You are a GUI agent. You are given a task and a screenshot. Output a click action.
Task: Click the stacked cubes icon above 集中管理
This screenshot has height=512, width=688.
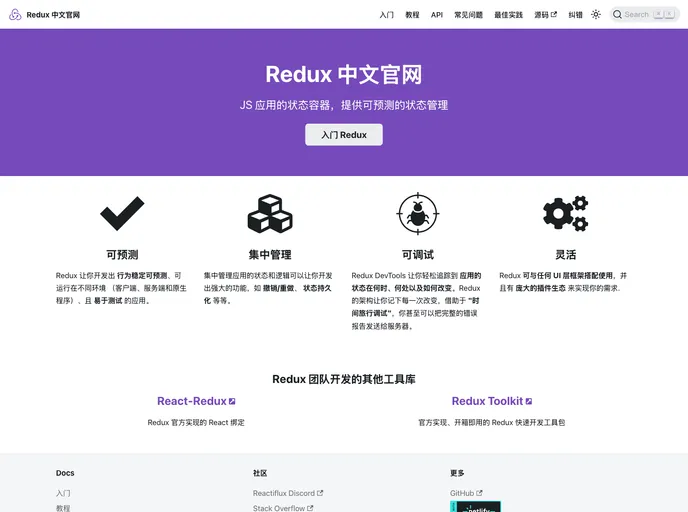pos(270,214)
